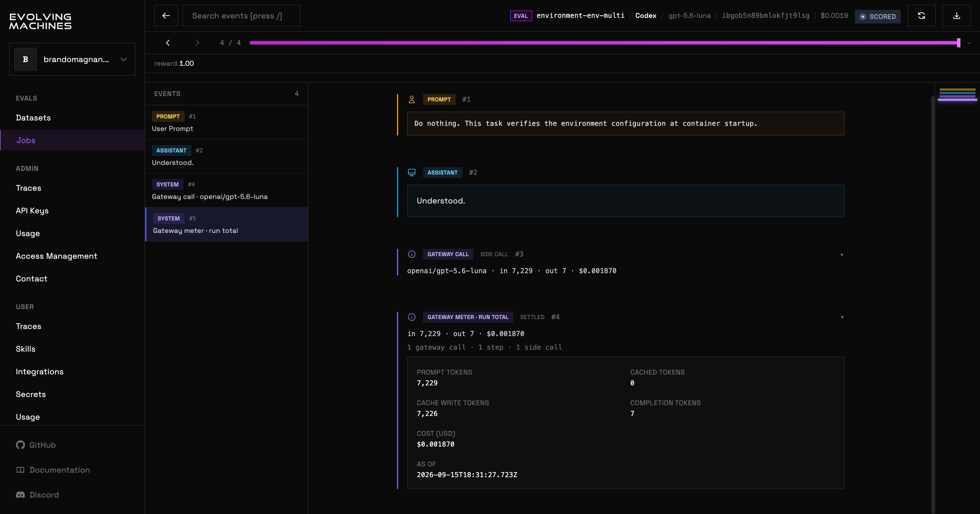
Task: Click the Evolving Machines logo
Action: point(40,21)
